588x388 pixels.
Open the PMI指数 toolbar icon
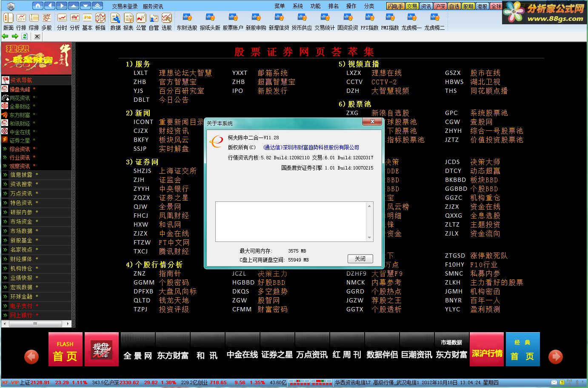pyautogui.click(x=390, y=22)
